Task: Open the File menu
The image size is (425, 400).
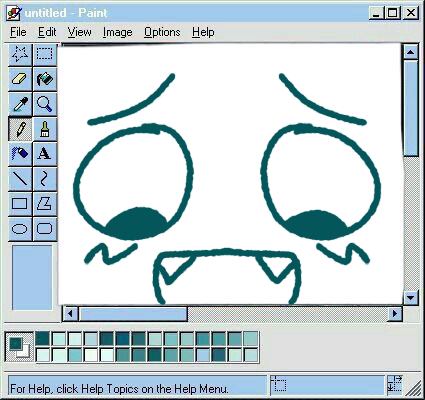Action: (18, 32)
